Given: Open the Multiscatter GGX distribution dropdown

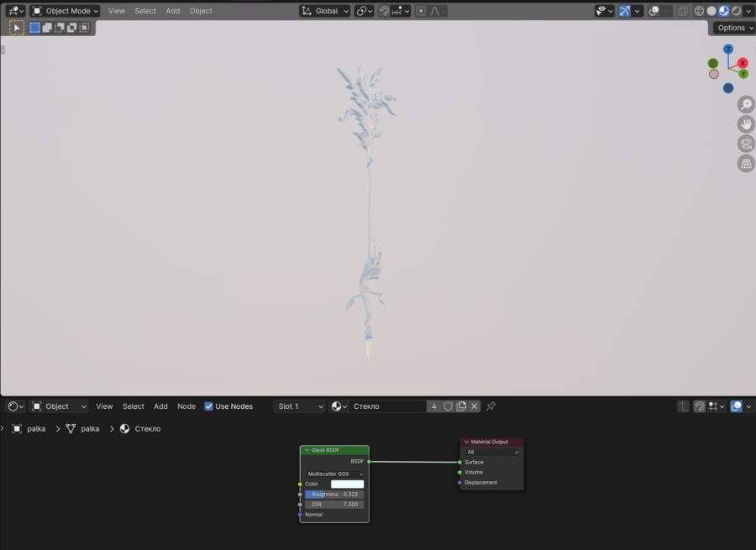Looking at the screenshot, I should tap(334, 474).
